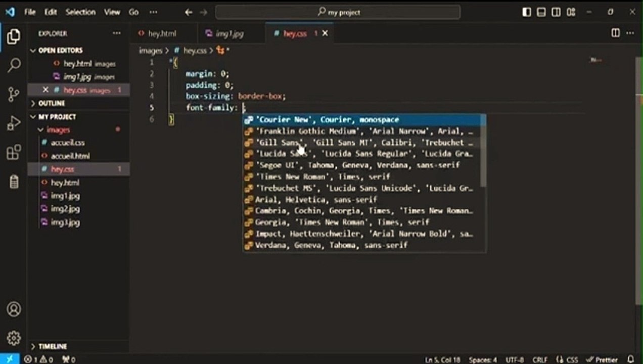Toggle the secondary side bar layout icon
The image size is (643, 364).
tap(556, 12)
